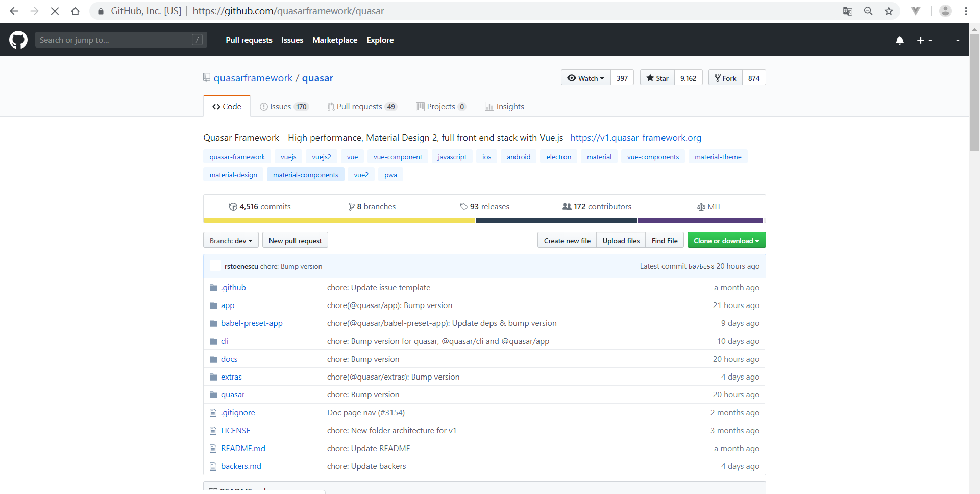Open the docs folder
The width and height of the screenshot is (980, 494).
(x=229, y=359)
